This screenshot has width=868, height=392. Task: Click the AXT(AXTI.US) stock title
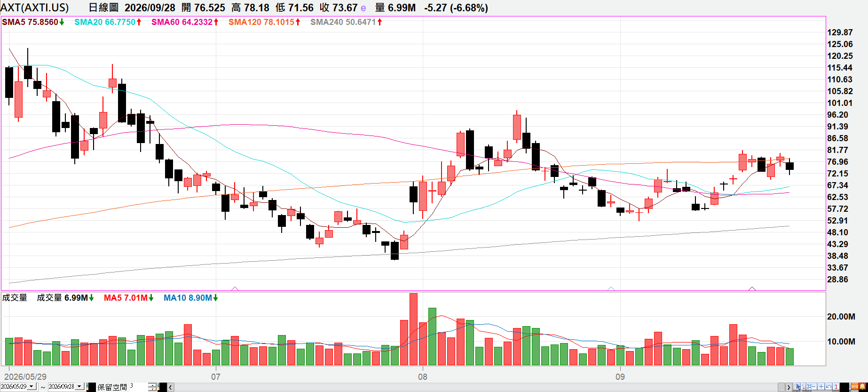pyautogui.click(x=35, y=8)
